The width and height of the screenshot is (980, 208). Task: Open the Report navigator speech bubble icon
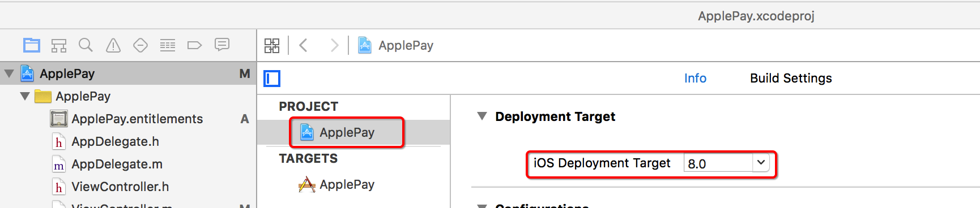pyautogui.click(x=222, y=45)
